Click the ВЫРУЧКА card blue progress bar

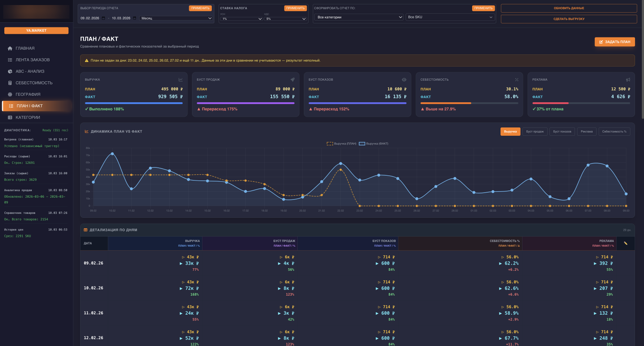134,103
